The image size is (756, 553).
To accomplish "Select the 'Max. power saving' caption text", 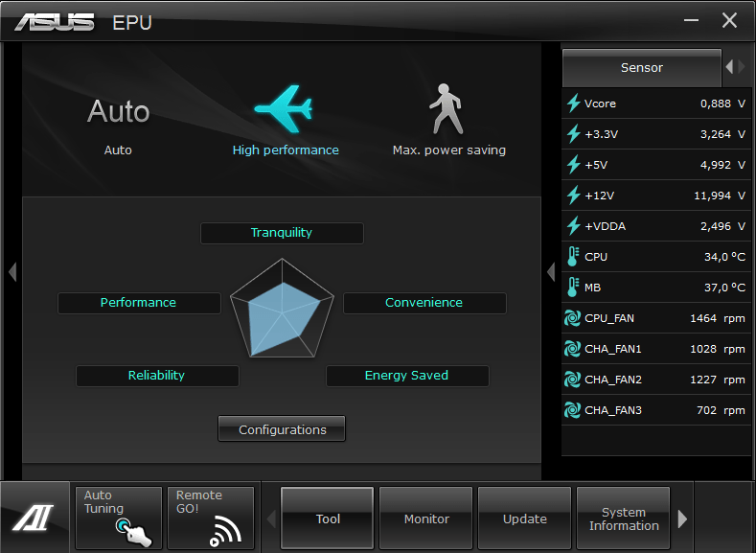I will (448, 150).
